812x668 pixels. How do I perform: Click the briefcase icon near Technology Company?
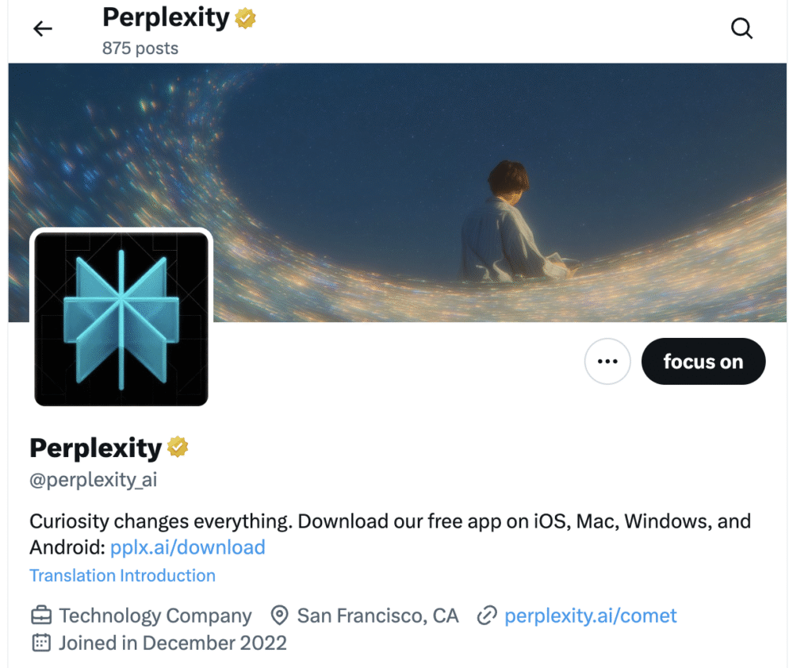coord(40,616)
